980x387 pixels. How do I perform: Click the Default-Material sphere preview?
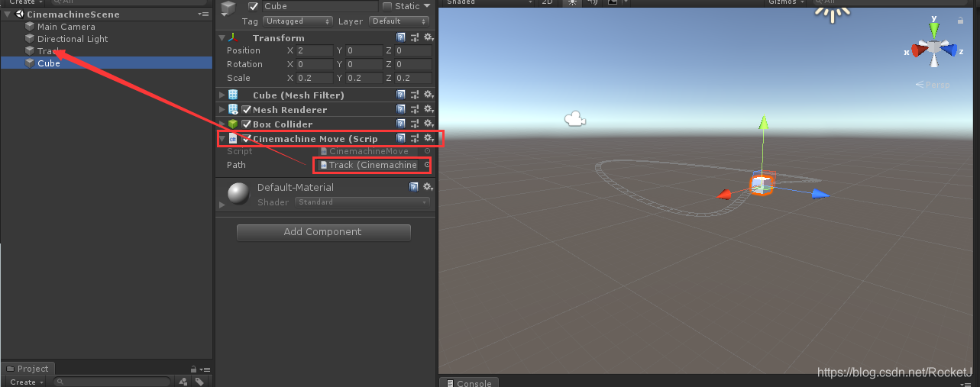click(x=239, y=193)
